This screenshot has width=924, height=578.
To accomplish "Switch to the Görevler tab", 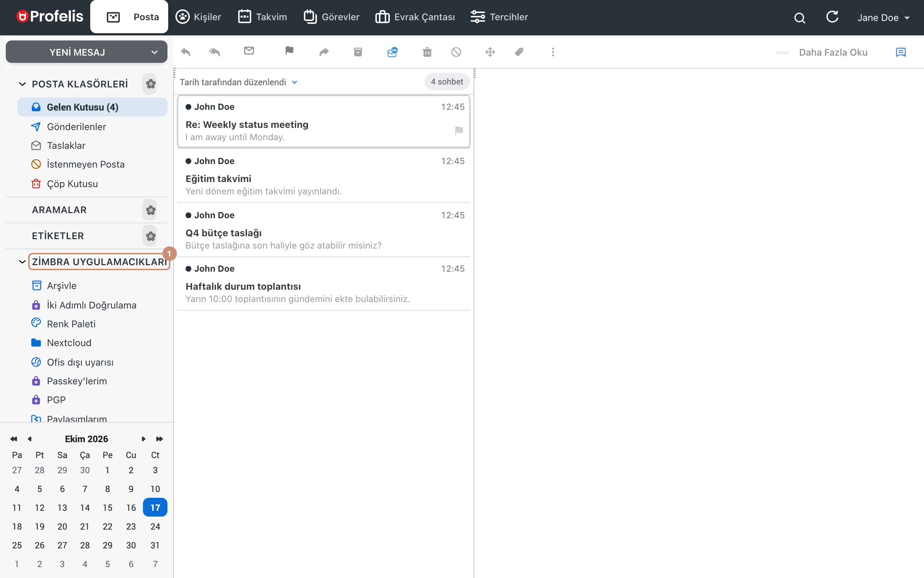I will (x=331, y=17).
